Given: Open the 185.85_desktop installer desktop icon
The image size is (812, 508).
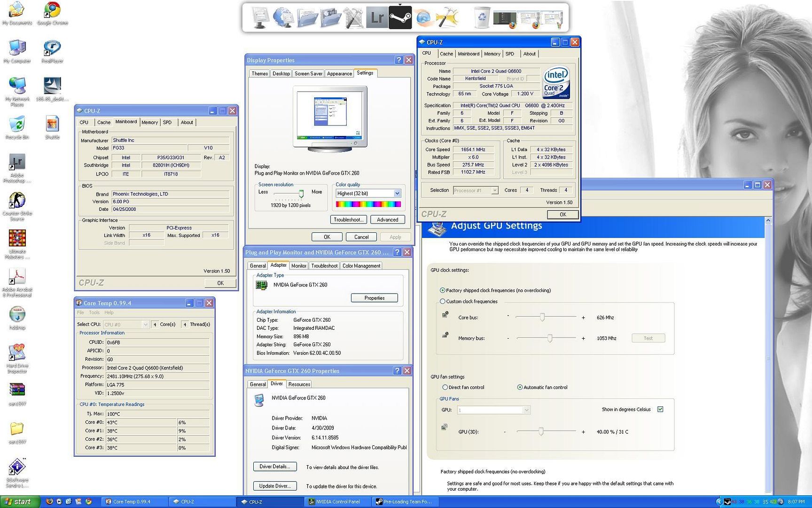Looking at the screenshot, I should point(52,89).
